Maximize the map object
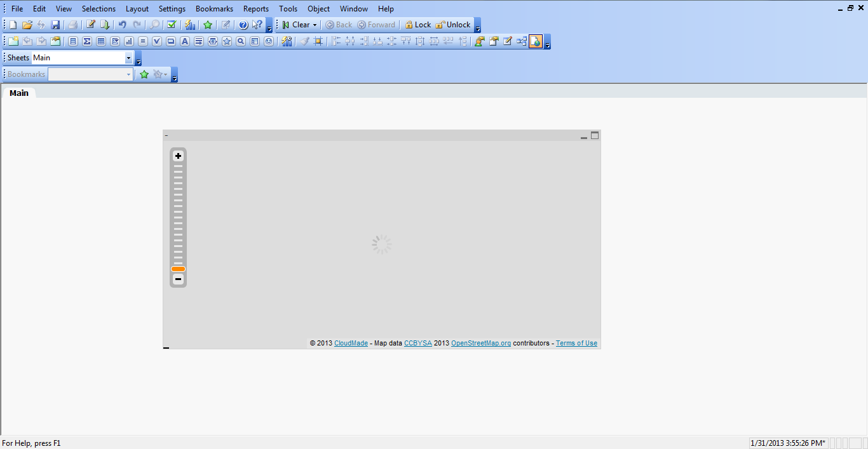 [x=595, y=135]
